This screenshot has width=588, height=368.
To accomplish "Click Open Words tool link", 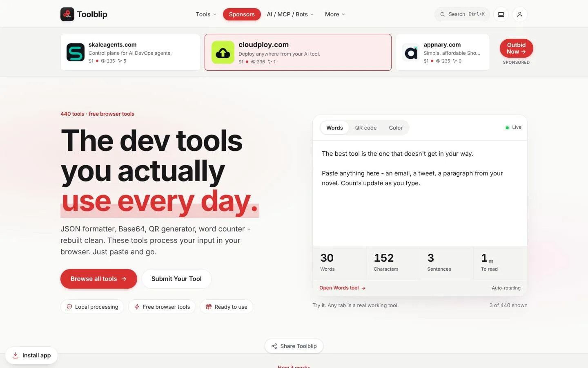I will tap(342, 288).
